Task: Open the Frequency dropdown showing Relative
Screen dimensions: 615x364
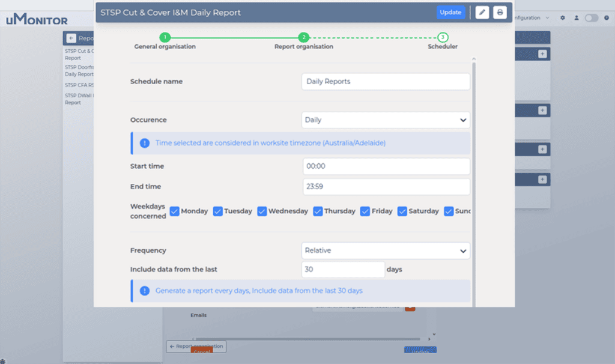Action: coord(386,250)
